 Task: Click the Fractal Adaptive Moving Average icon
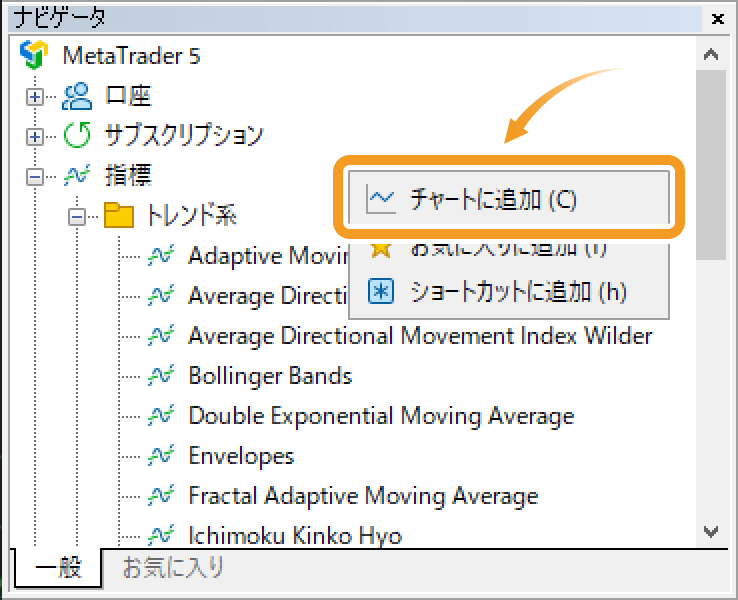tap(161, 496)
